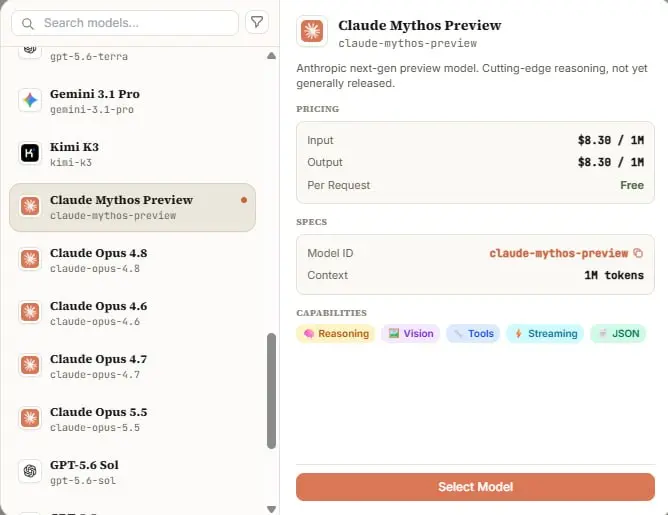Screen dimensions: 668x515
Task: Click the large Claude Mythos header icon
Action: [x=312, y=31]
